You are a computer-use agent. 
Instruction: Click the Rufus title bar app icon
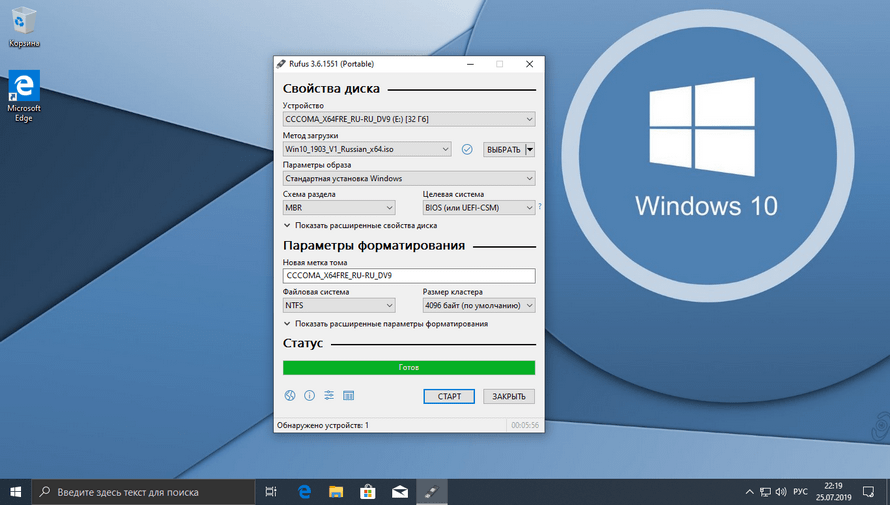tap(281, 64)
